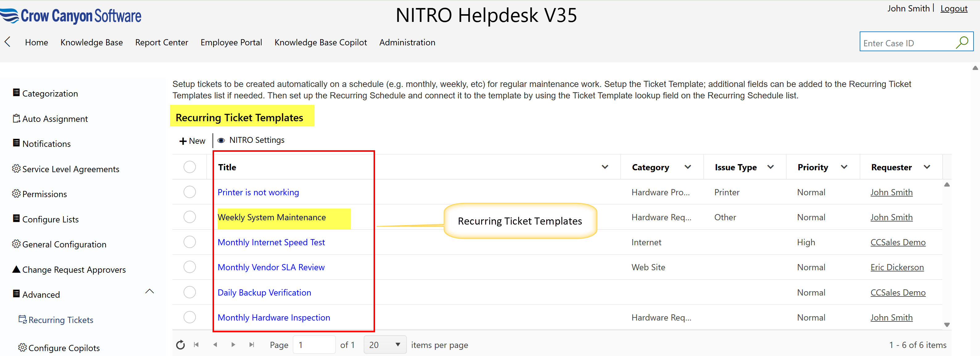The height and width of the screenshot is (356, 980).
Task: Click the grid refresh icon
Action: point(180,345)
